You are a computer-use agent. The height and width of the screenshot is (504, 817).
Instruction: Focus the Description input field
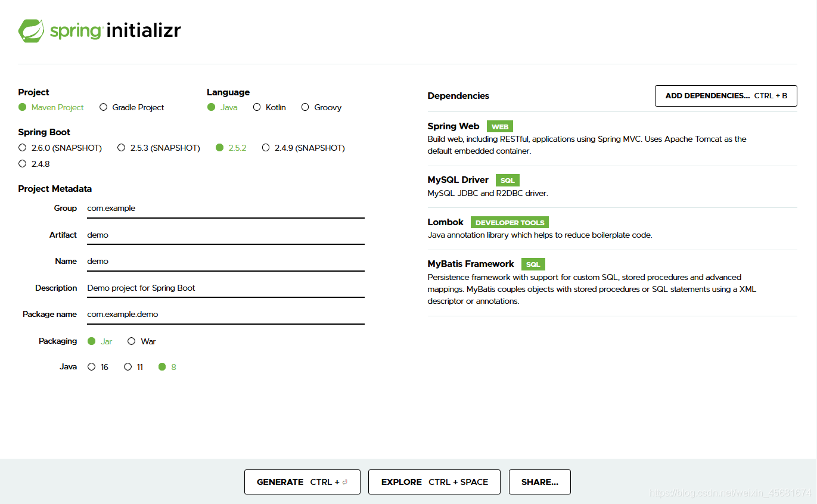225,288
